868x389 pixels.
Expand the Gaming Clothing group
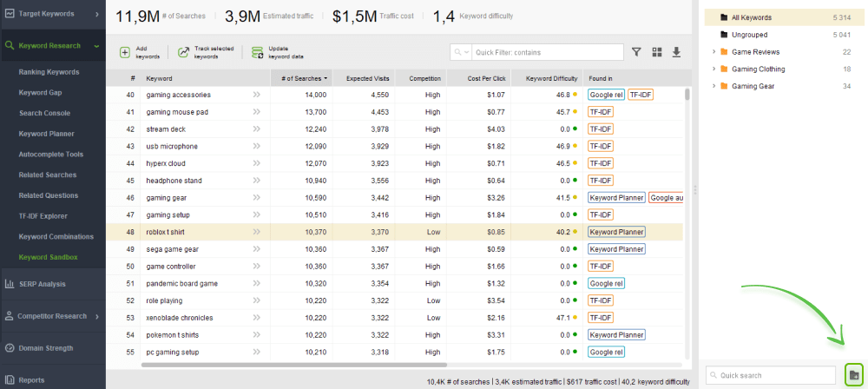(x=713, y=69)
